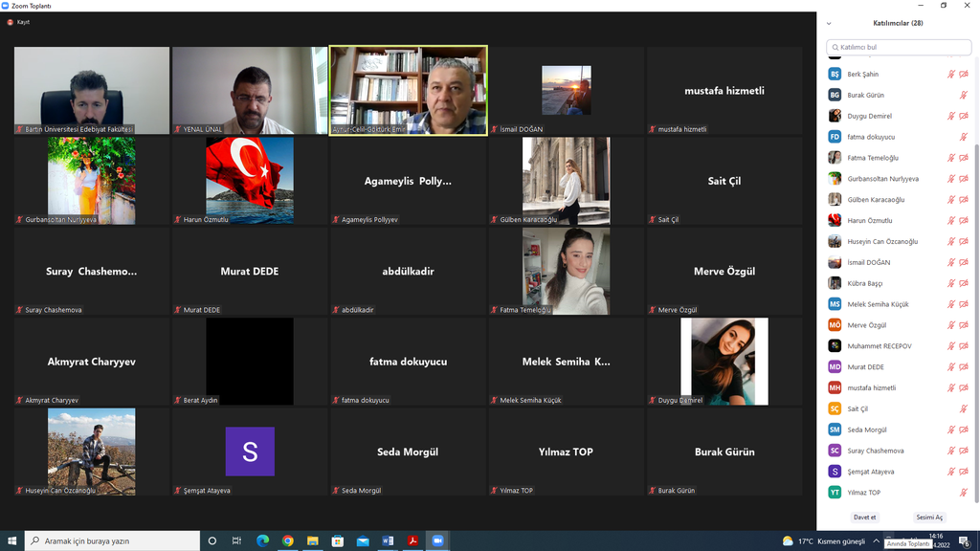Click Duygu Demirel's camera-off icon in list
Screen dimensions: 980x551
[x=964, y=116]
